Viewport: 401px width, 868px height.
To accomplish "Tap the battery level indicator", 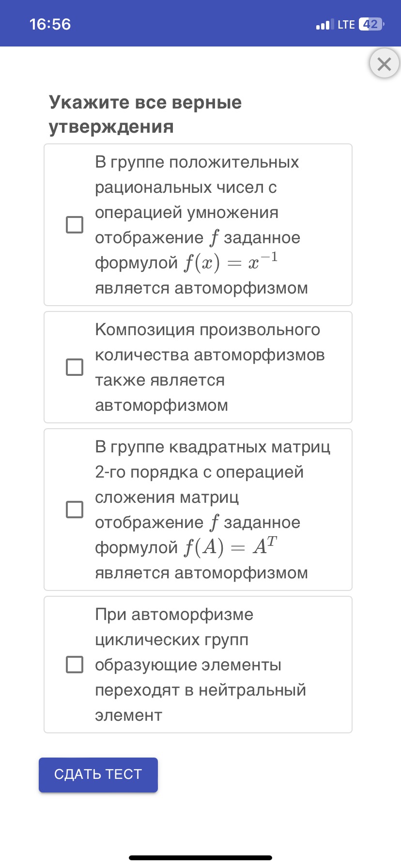I will coord(370,24).
